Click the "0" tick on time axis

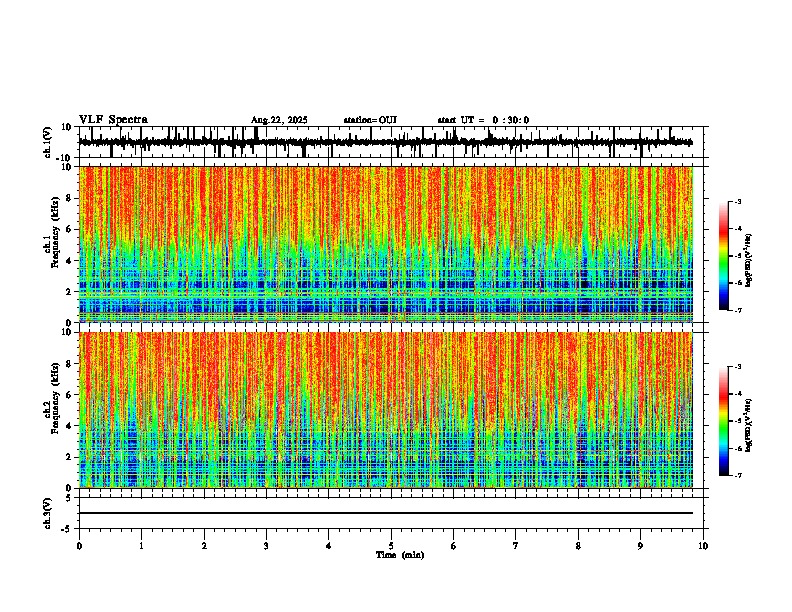[x=79, y=546]
